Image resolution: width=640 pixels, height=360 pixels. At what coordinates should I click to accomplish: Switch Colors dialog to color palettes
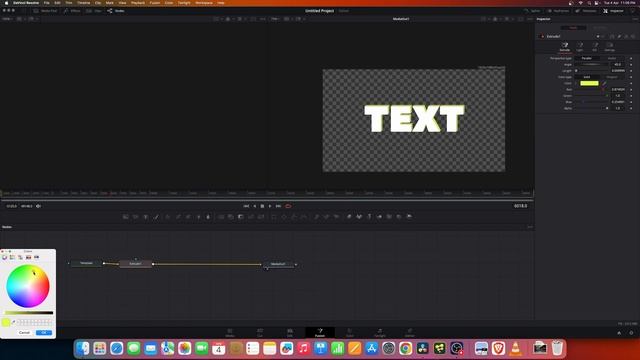point(20,257)
